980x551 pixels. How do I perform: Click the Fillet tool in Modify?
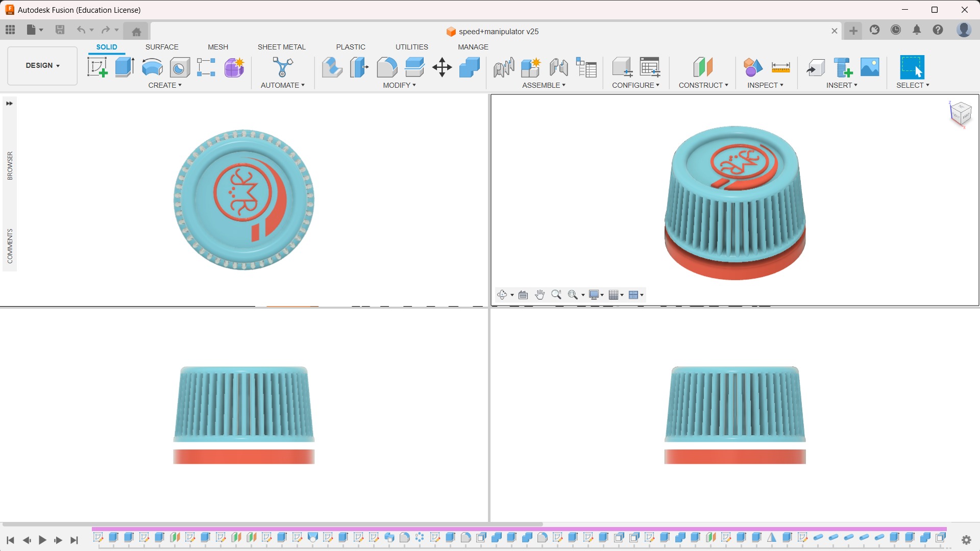coord(387,67)
